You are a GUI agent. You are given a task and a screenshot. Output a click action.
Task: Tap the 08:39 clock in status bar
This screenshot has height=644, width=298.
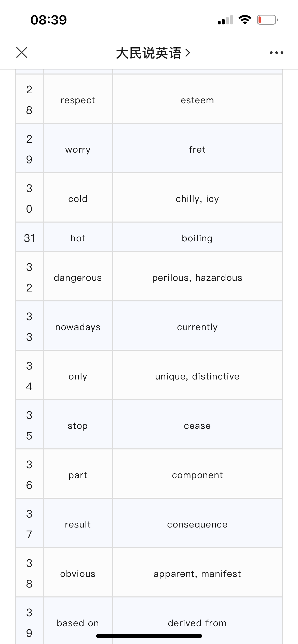point(49,20)
